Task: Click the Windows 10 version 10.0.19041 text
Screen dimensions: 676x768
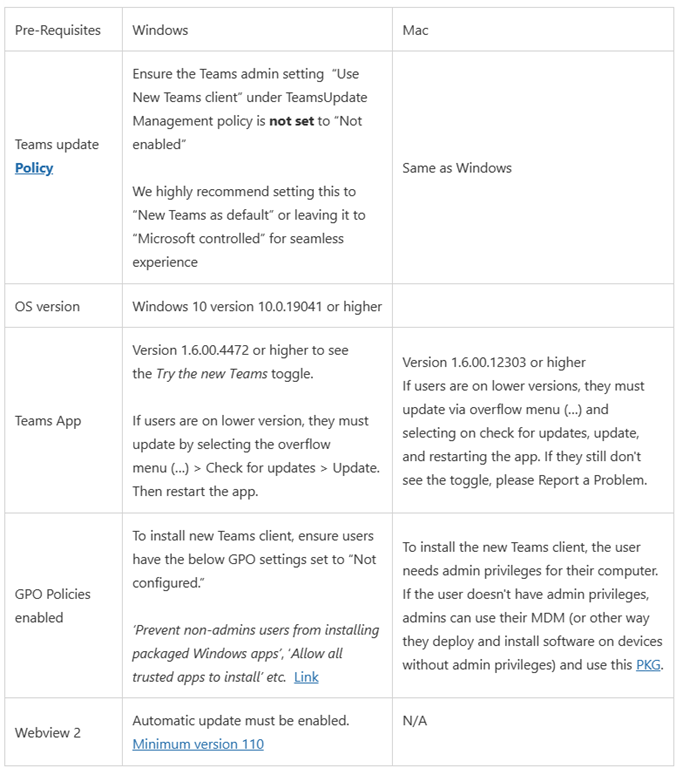Action: [257, 306]
